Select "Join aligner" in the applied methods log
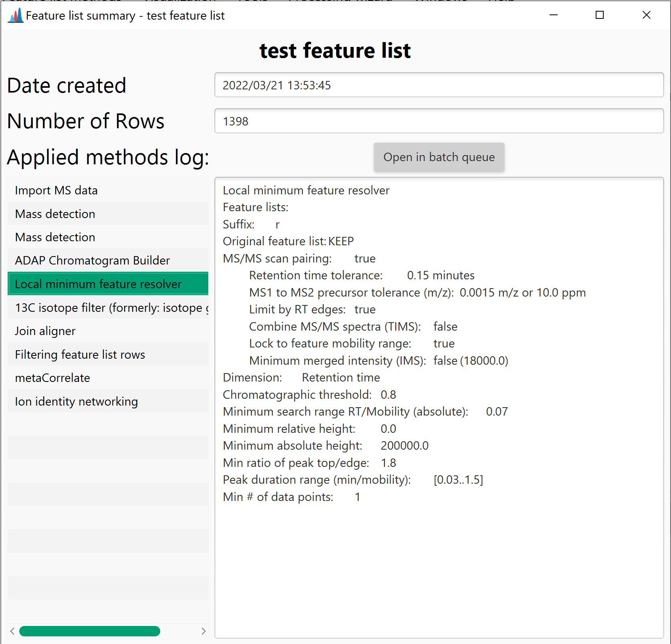This screenshot has width=671, height=644. tap(45, 331)
